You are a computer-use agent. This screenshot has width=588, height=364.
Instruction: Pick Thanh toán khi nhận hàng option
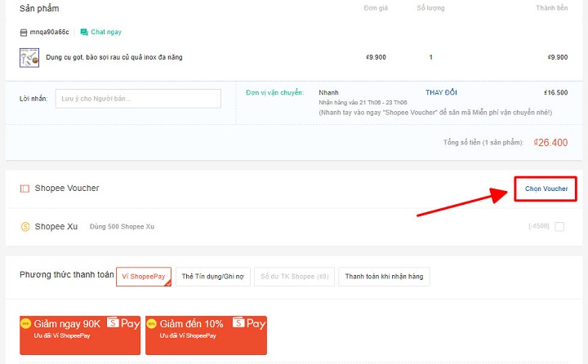(x=384, y=277)
